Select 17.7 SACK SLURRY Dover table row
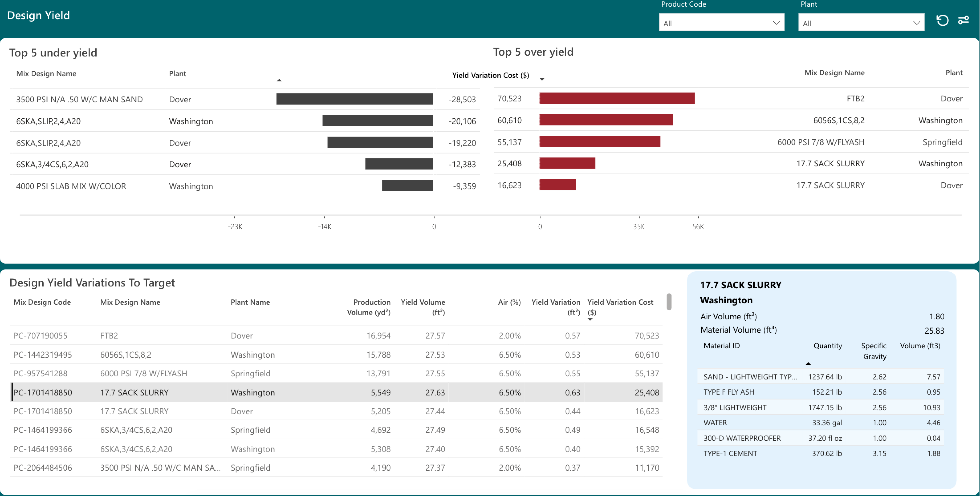This screenshot has height=496, width=980. click(336, 411)
